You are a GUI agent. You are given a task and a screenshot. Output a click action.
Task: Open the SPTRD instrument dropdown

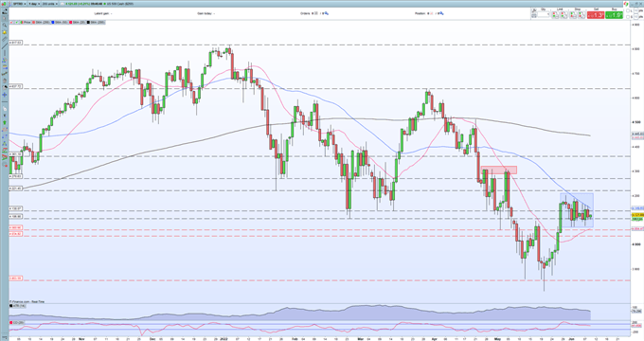20,4
